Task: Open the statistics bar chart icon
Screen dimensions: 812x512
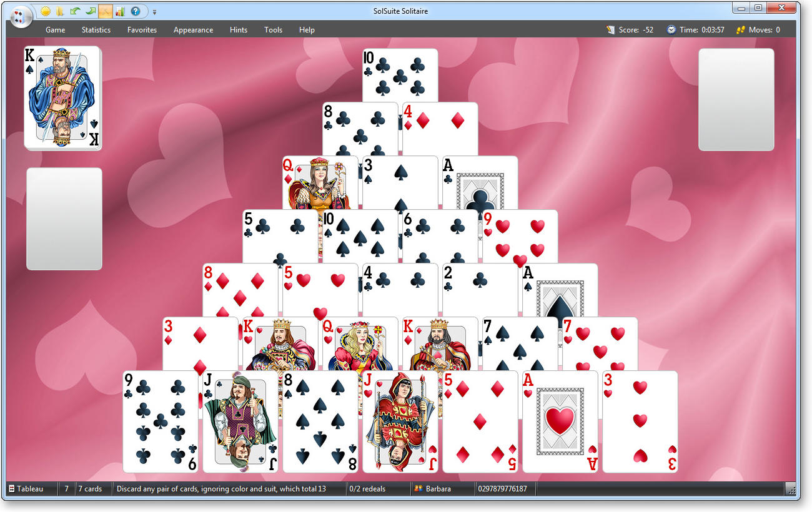Action: (x=120, y=11)
